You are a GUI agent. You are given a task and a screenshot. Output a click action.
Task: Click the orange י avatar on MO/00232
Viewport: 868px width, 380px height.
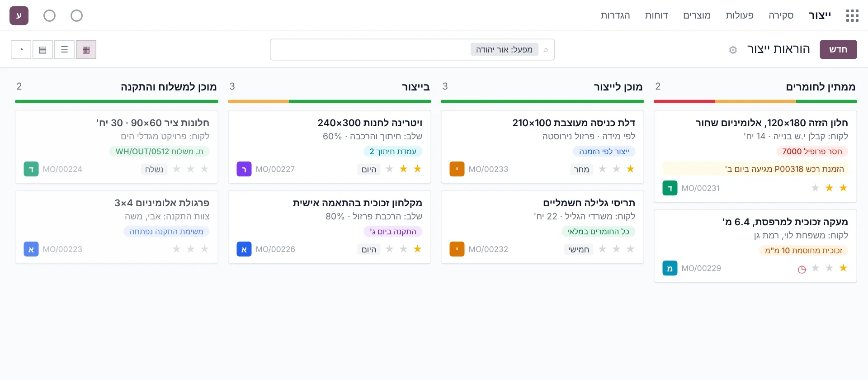coord(457,249)
